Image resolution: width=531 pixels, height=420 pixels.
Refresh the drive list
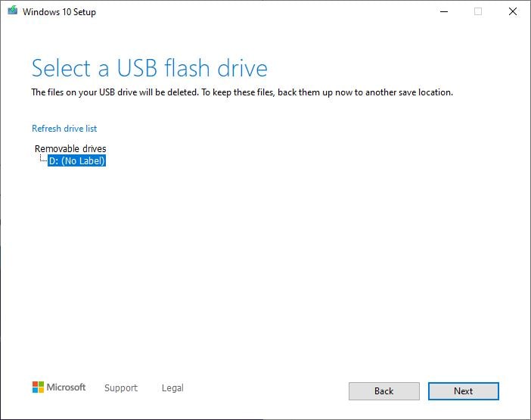(64, 129)
